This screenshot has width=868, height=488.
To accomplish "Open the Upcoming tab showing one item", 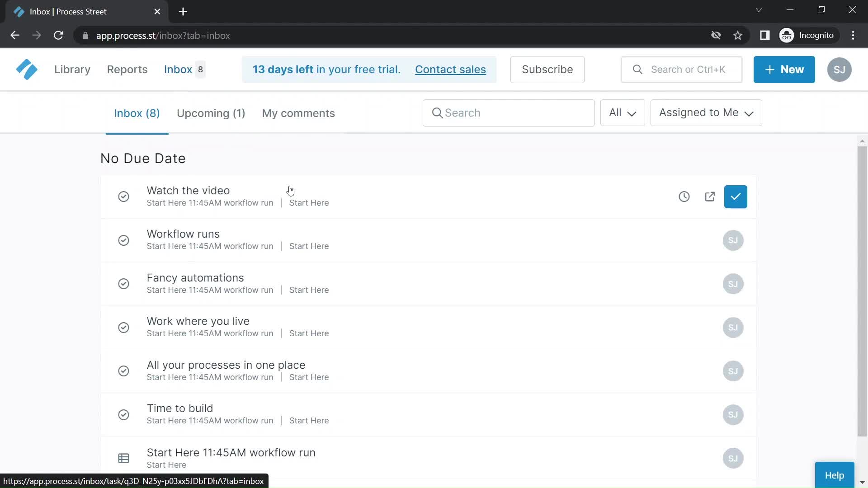I will (211, 113).
